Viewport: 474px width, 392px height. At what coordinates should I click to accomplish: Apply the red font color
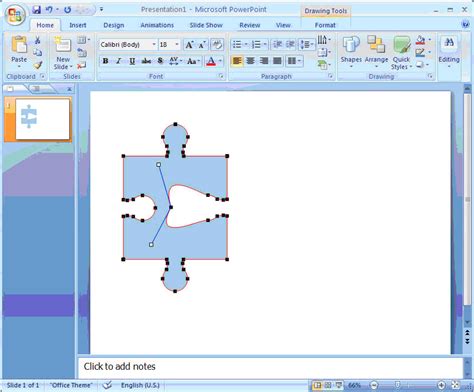211,61
